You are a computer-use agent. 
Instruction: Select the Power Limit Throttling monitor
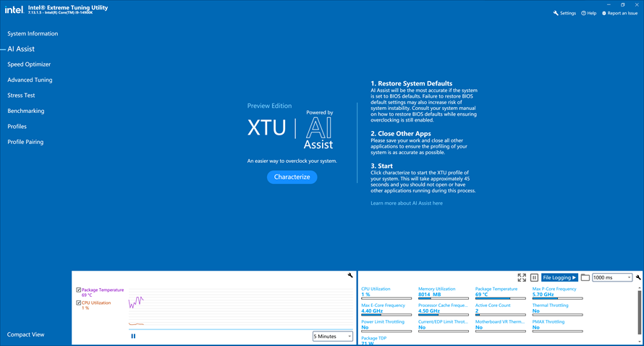[x=386, y=326]
